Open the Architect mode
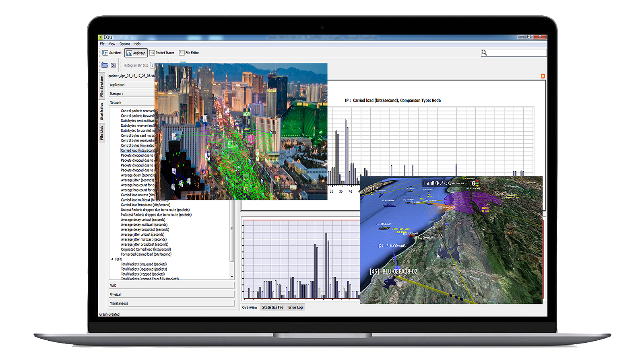The width and height of the screenshot is (644, 362). [x=112, y=53]
